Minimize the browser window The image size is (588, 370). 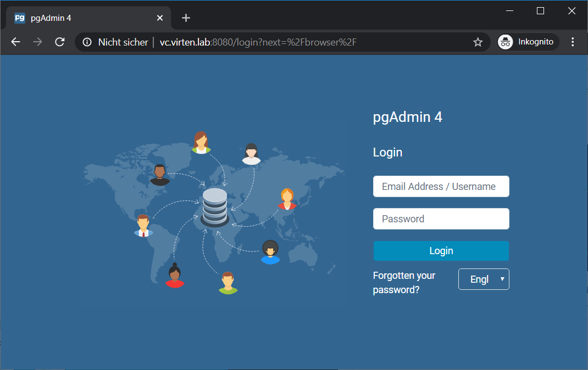(509, 11)
